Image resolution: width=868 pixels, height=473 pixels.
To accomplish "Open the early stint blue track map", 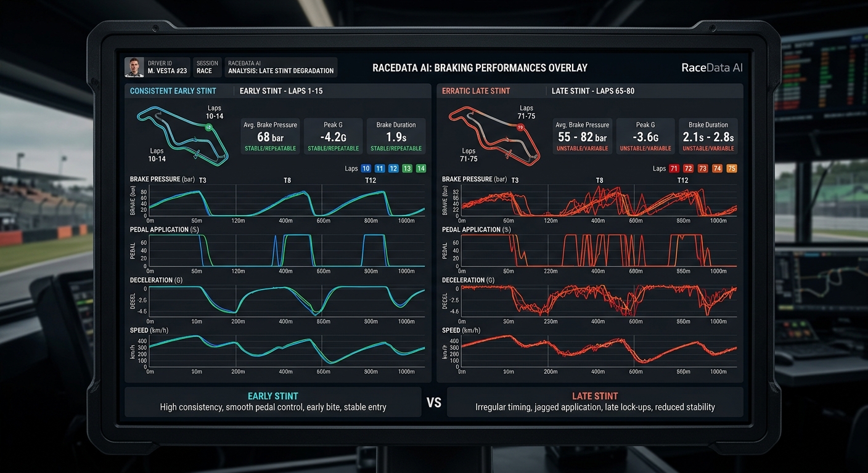I will click(182, 135).
